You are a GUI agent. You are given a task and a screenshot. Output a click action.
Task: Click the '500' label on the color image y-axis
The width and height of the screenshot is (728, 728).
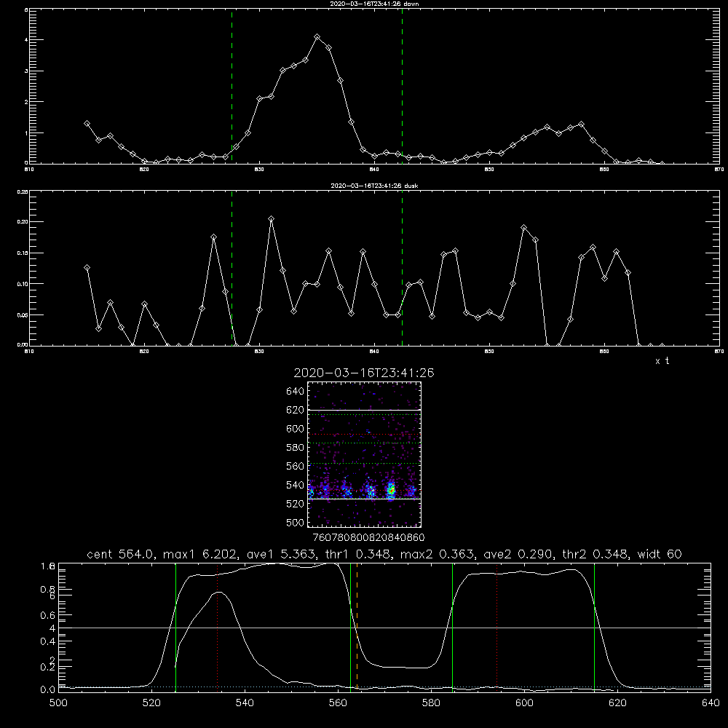click(296, 522)
